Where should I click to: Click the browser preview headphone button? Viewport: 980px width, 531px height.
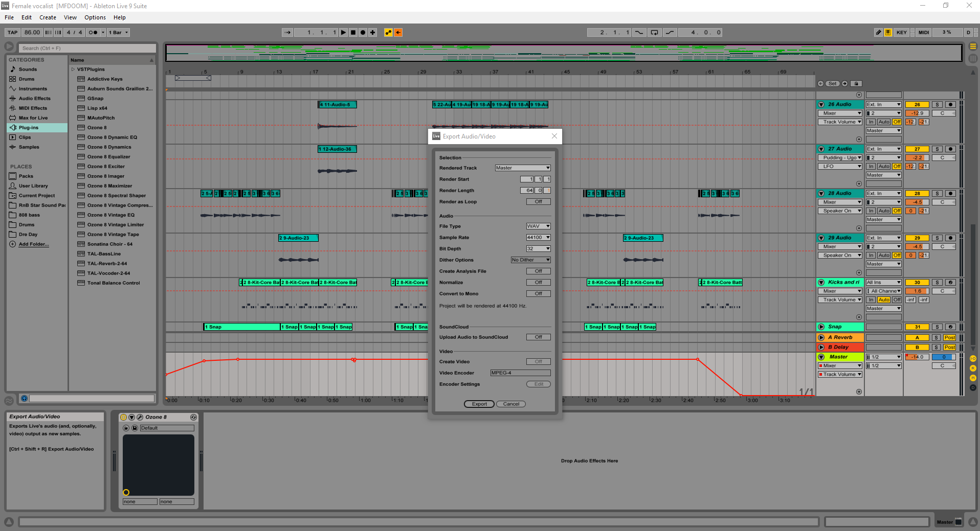point(24,398)
